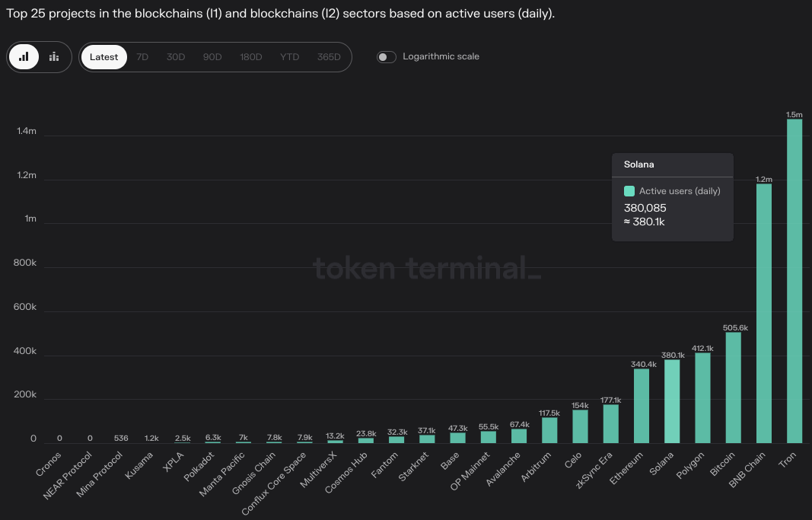Click the zkSync Era bar
The image size is (812, 520).
coord(610,423)
